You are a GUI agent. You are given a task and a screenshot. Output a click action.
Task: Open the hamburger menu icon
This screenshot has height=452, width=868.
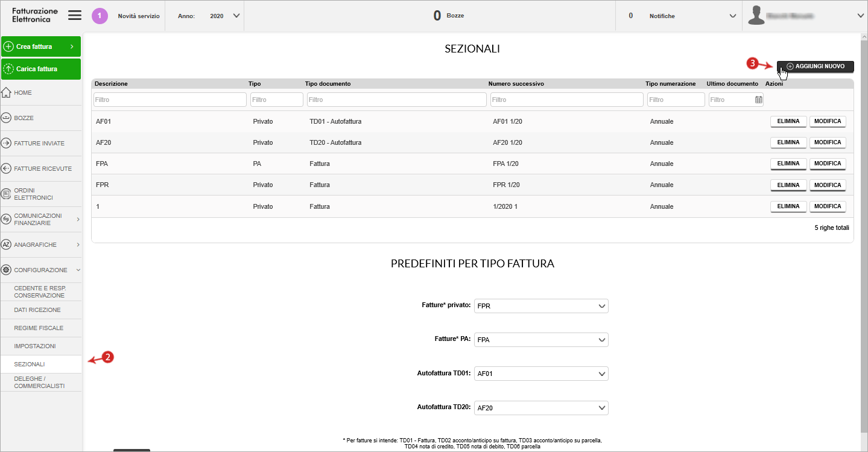coord(75,16)
